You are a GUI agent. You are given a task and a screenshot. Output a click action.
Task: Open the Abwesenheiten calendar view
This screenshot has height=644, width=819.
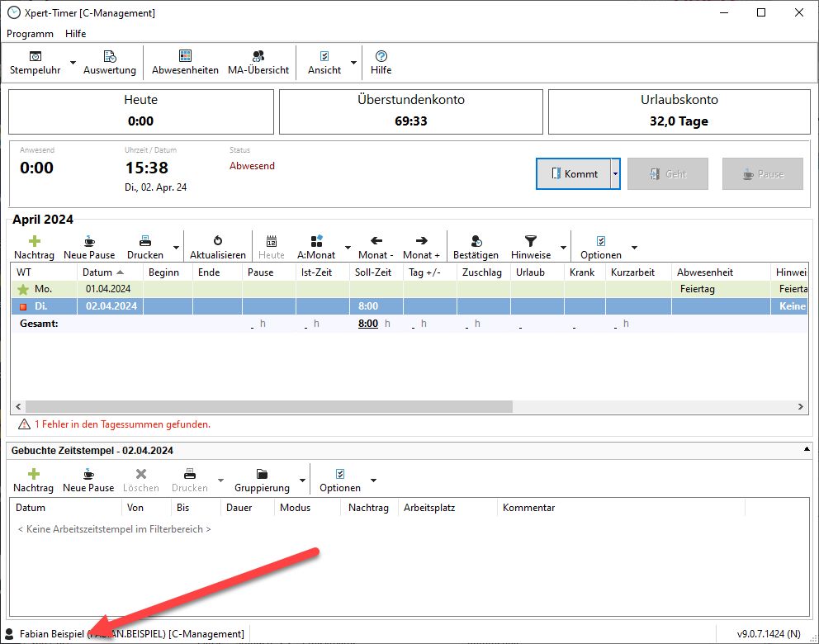coord(185,62)
